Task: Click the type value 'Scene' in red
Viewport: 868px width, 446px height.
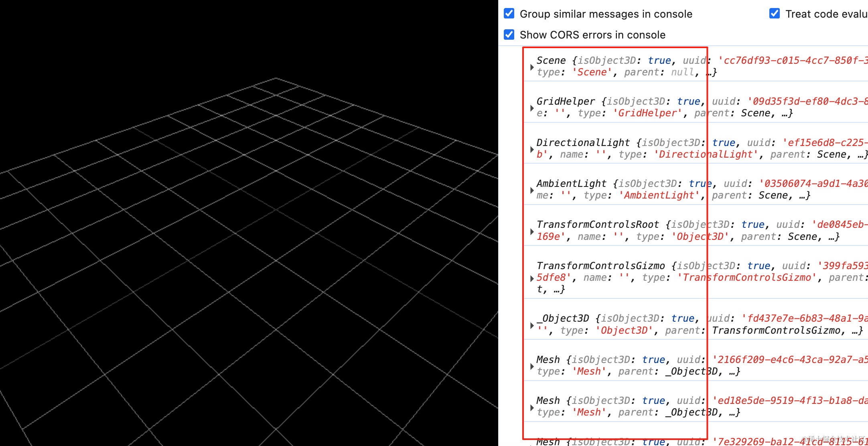Action: (x=592, y=72)
